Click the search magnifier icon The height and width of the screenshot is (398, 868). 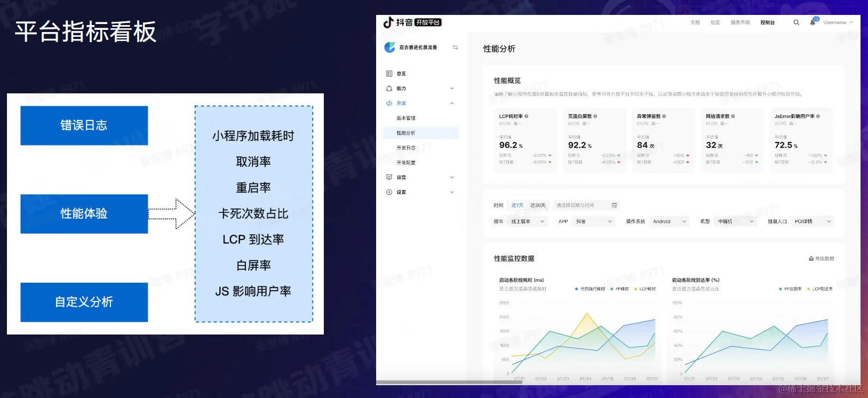click(x=796, y=22)
